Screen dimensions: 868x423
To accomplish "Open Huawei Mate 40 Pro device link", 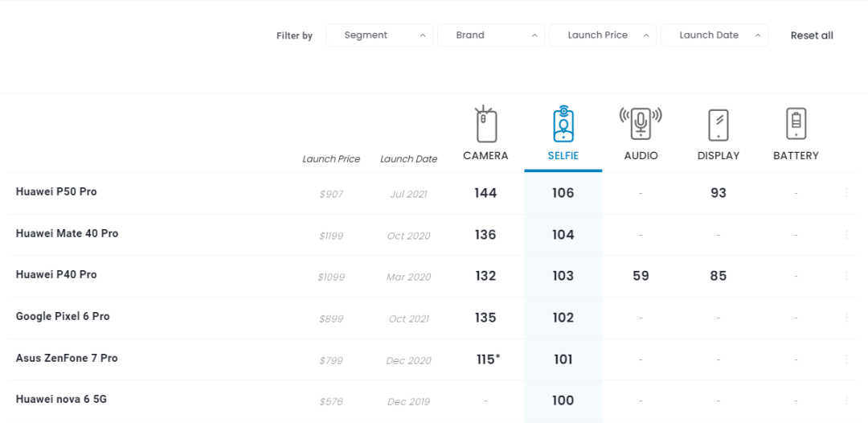I will tap(67, 234).
